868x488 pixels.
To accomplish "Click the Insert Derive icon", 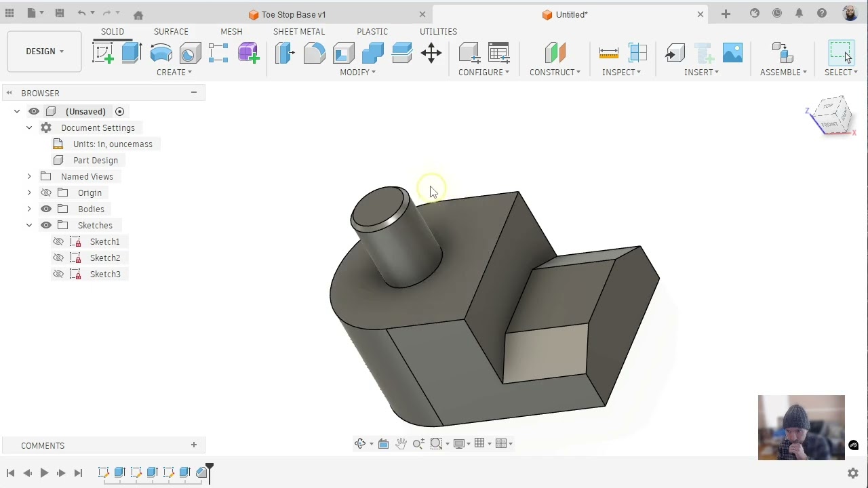I will 675,53.
